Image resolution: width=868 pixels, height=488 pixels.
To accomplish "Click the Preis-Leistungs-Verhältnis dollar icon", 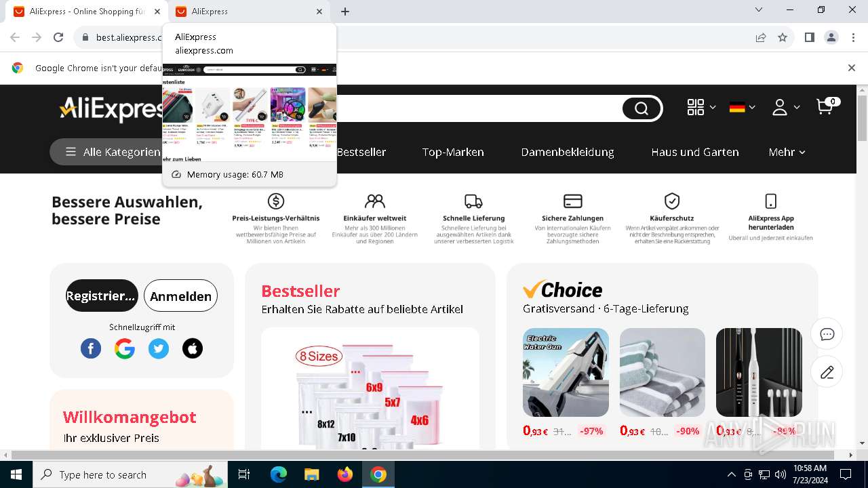I will click(x=276, y=201).
